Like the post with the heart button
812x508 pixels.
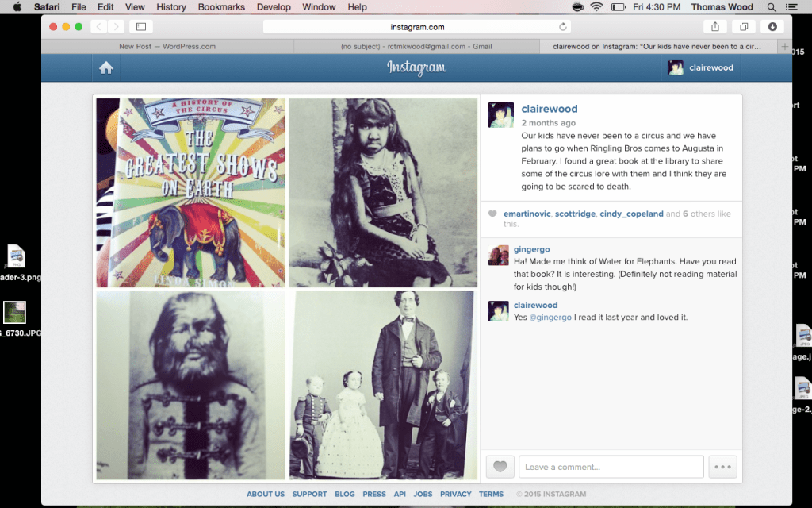click(x=500, y=467)
